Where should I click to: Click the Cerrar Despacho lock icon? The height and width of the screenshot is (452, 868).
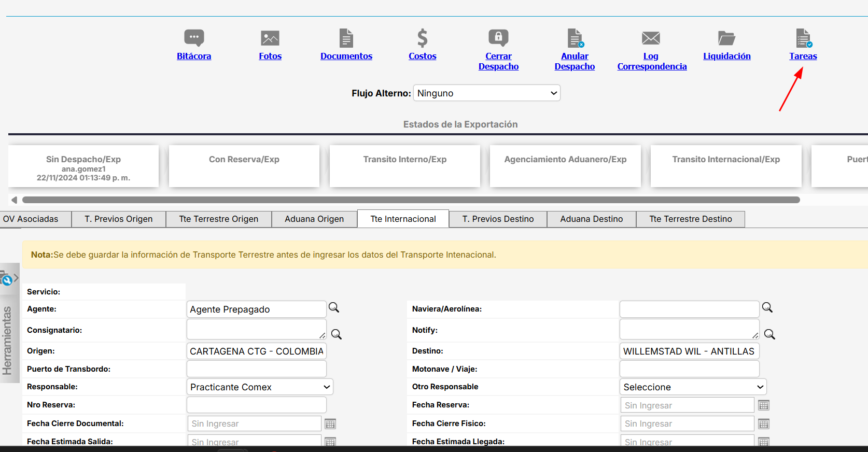pos(498,38)
